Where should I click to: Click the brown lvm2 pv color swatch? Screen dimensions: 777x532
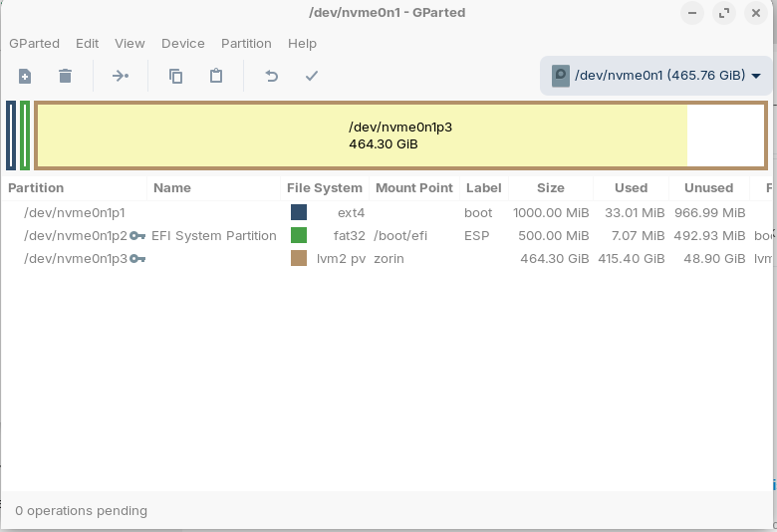(x=299, y=259)
